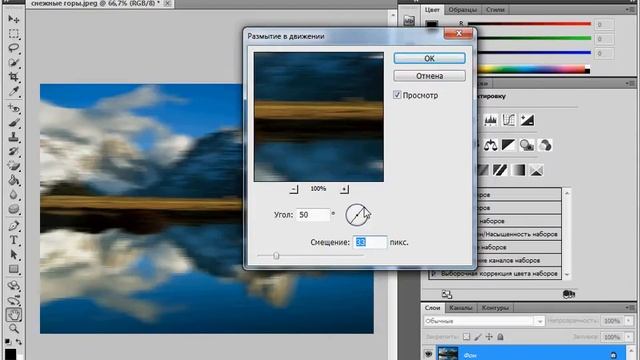Open the Adjustments panel options menu
This screenshot has width=640, height=360.
tap(630, 83)
